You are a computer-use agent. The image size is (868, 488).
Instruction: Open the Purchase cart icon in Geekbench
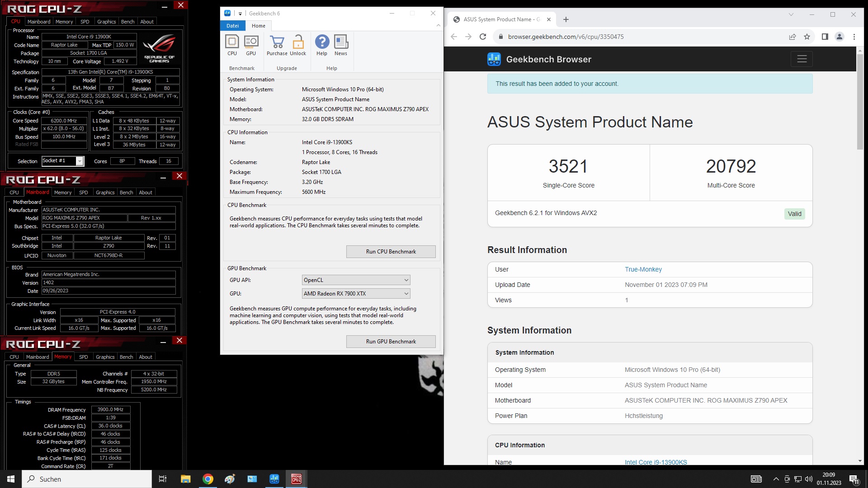pos(277,45)
